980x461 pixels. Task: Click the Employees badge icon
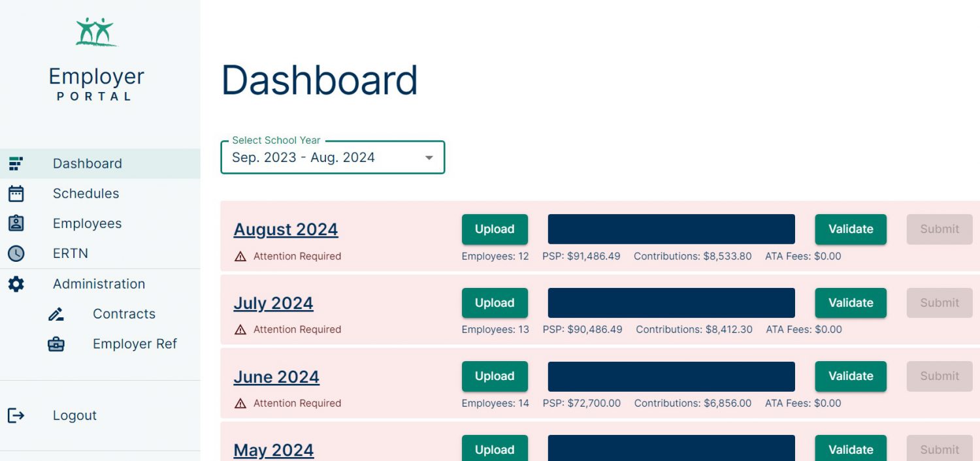pos(16,223)
